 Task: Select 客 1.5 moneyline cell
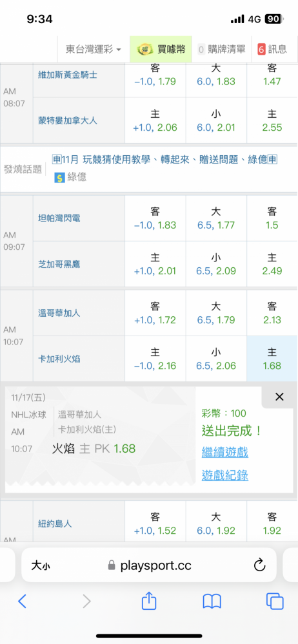click(272, 218)
